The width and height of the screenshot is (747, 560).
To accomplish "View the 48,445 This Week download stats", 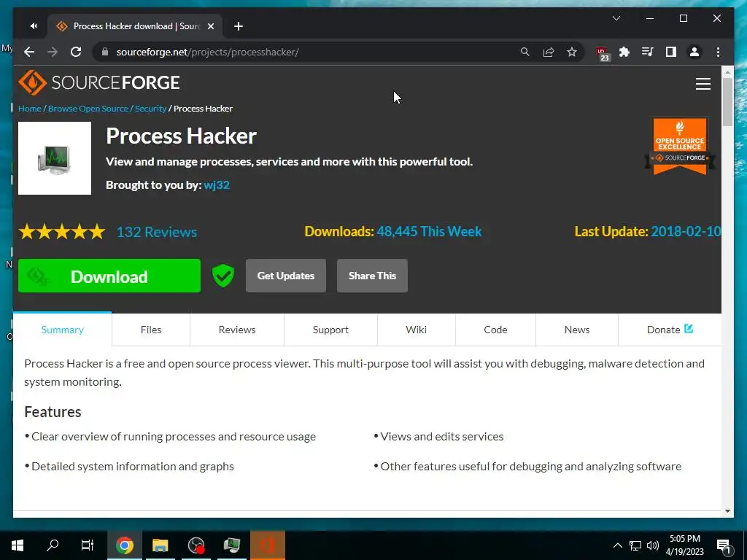I will point(429,231).
